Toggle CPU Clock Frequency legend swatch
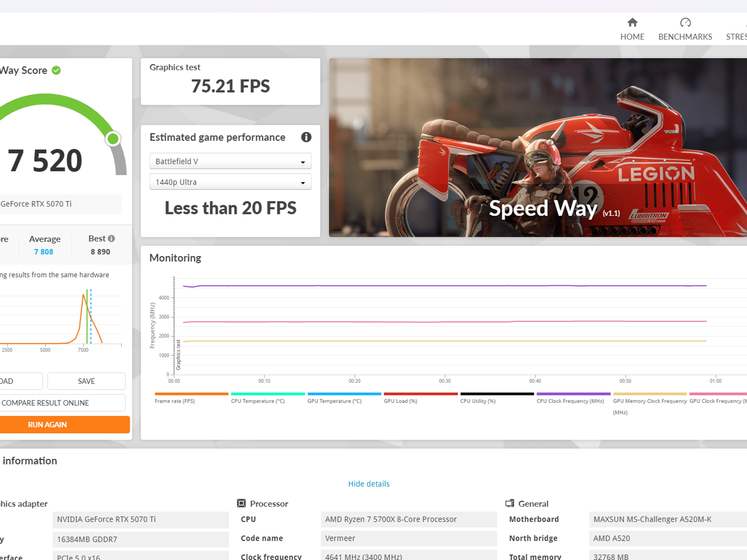 coord(573,394)
